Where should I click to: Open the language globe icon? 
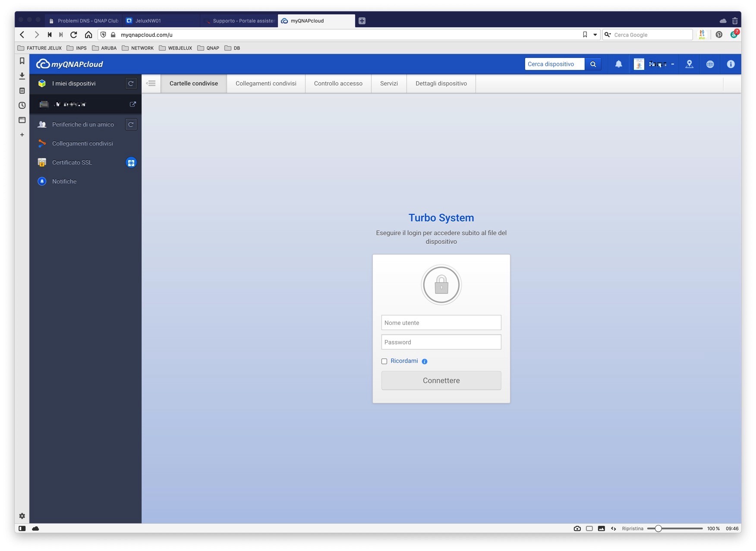tap(710, 64)
